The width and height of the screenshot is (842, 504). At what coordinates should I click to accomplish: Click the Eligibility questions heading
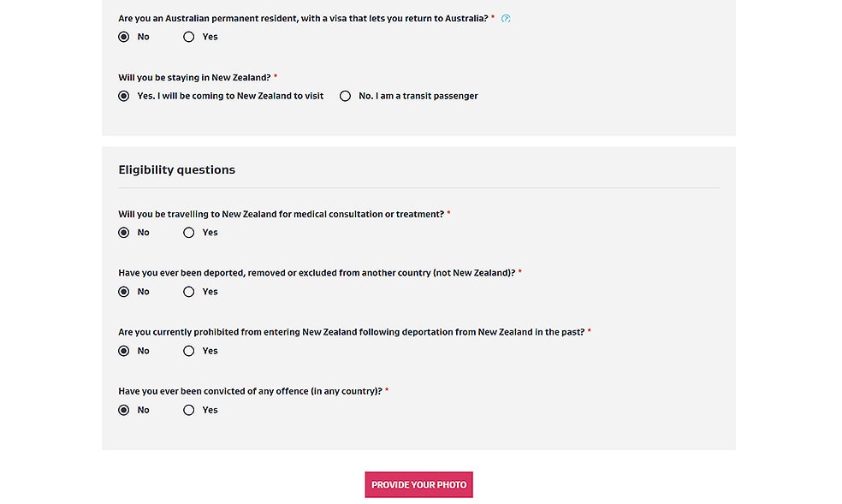pos(176,169)
